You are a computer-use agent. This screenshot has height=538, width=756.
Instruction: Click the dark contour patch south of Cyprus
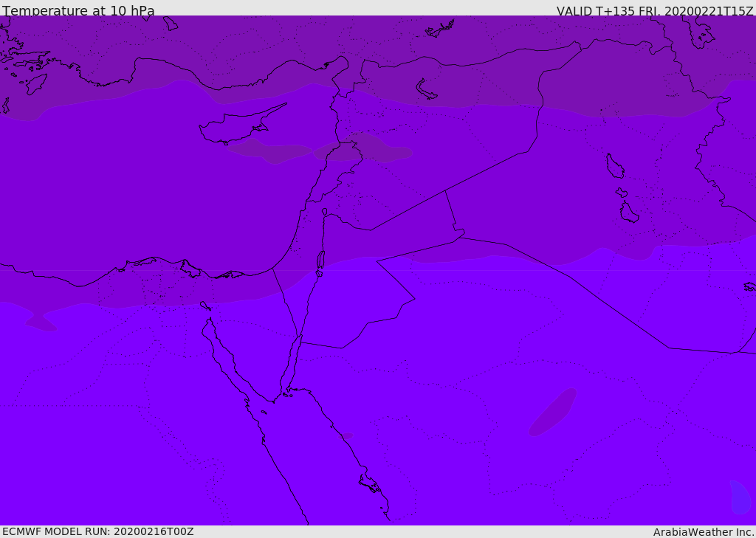pyautogui.click(x=269, y=152)
